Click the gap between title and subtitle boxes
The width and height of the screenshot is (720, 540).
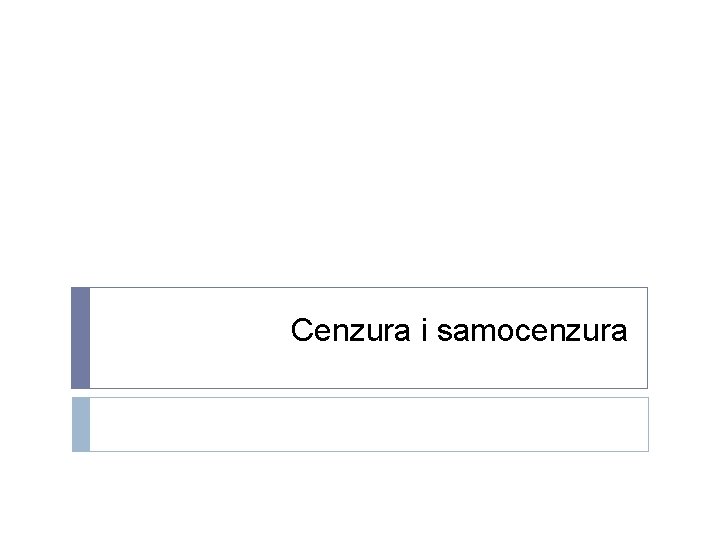point(360,393)
